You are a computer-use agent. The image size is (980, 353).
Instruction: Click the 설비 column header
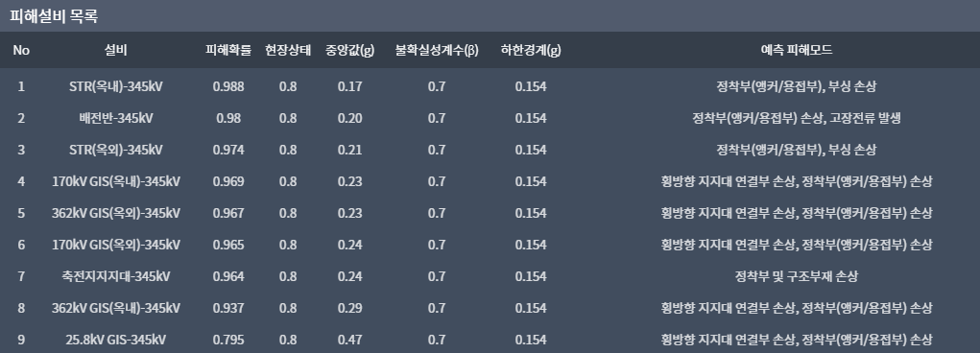(x=115, y=50)
